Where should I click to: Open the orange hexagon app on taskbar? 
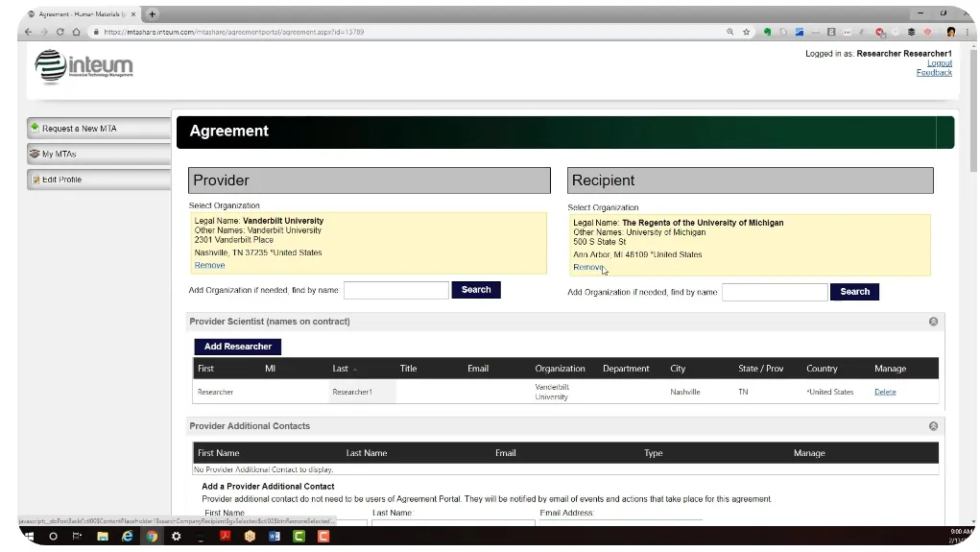coord(250,537)
